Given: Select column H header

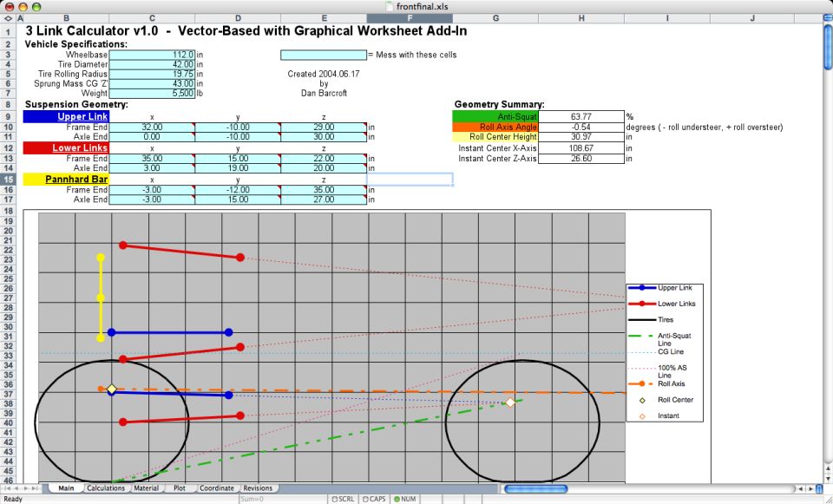Looking at the screenshot, I should 581,18.
